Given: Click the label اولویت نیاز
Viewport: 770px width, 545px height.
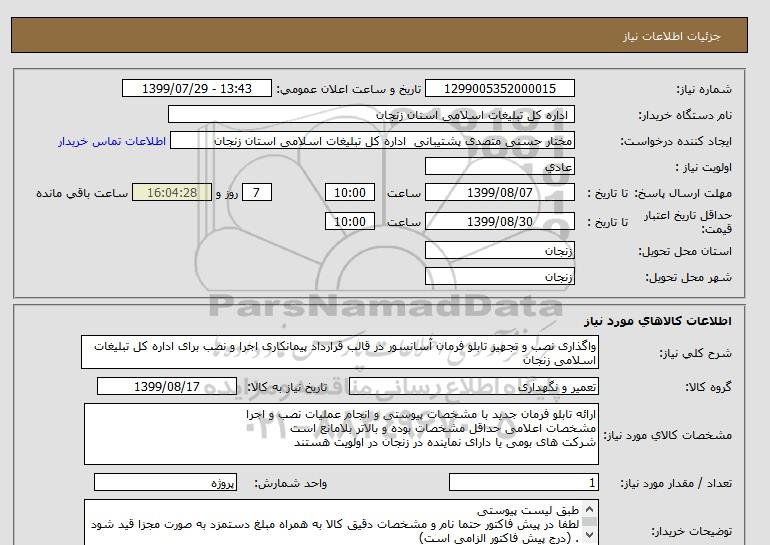Looking at the screenshot, I should click(x=704, y=167).
